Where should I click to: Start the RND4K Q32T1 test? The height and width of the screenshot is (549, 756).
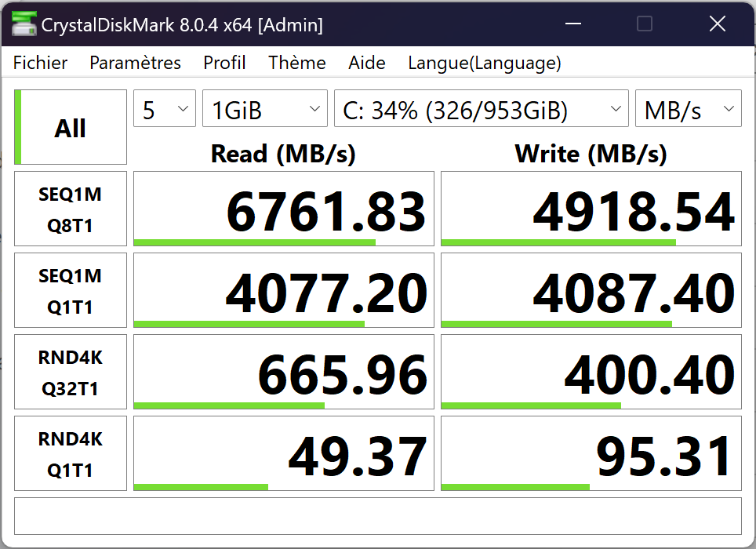point(71,372)
